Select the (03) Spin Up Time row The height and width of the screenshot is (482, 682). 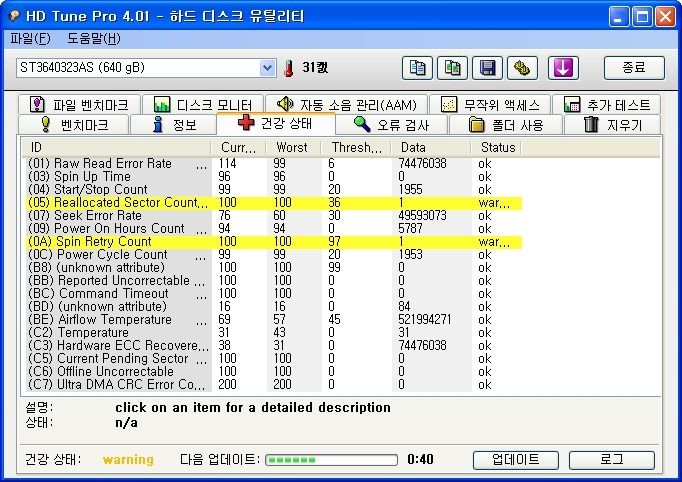pyautogui.click(x=272, y=177)
